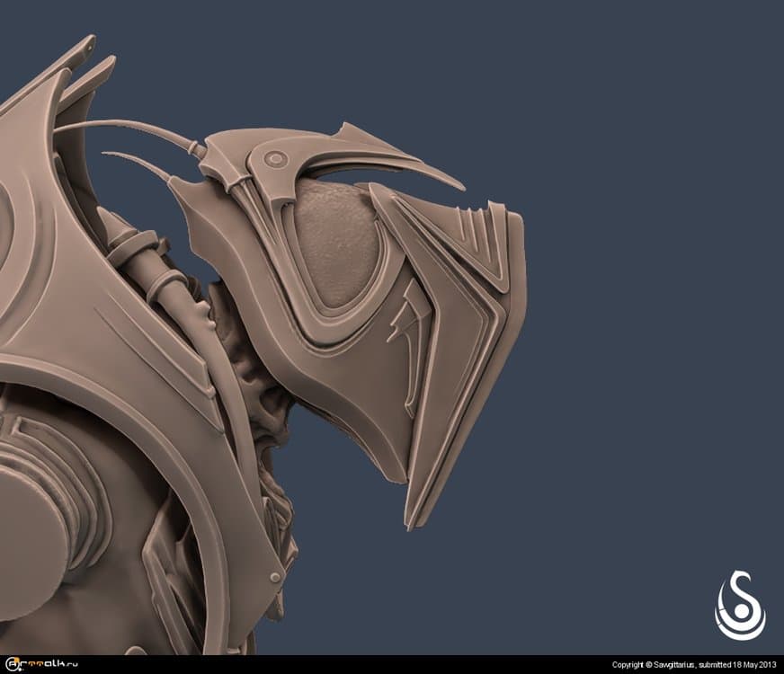Viewport: 784px width, 674px height.
Task: Click the white S signature logo
Action: pos(739,605)
